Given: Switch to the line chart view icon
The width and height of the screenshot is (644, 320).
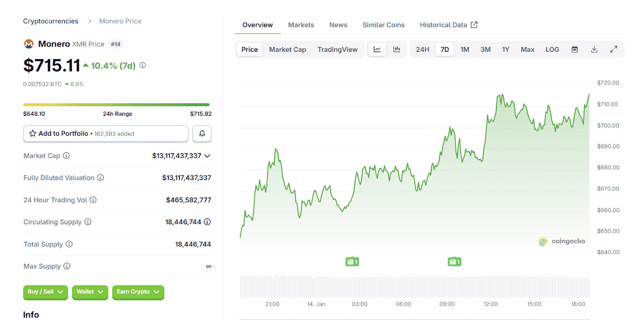Looking at the screenshot, I should (x=377, y=49).
